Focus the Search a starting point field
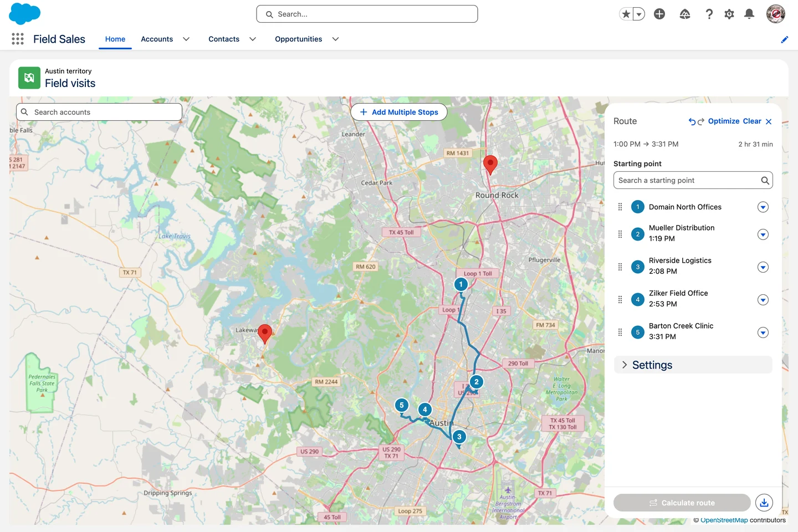Viewport: 798px width, 532px height. pos(693,180)
